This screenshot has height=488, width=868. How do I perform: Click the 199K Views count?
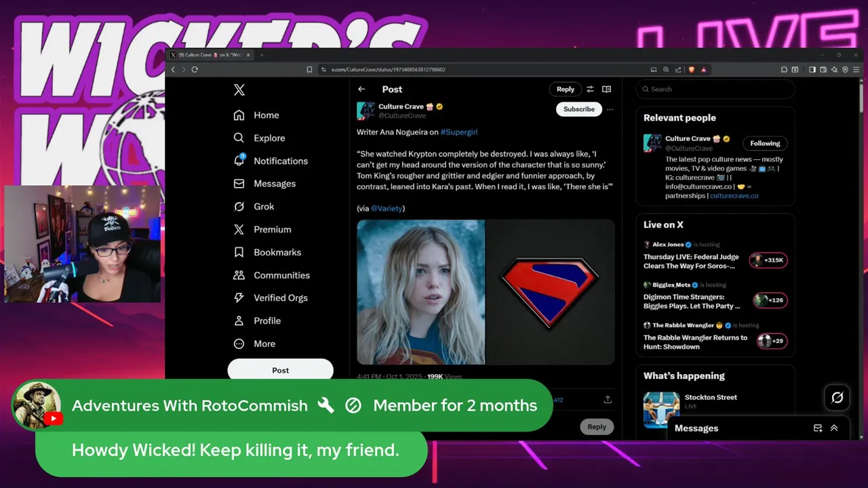445,376
